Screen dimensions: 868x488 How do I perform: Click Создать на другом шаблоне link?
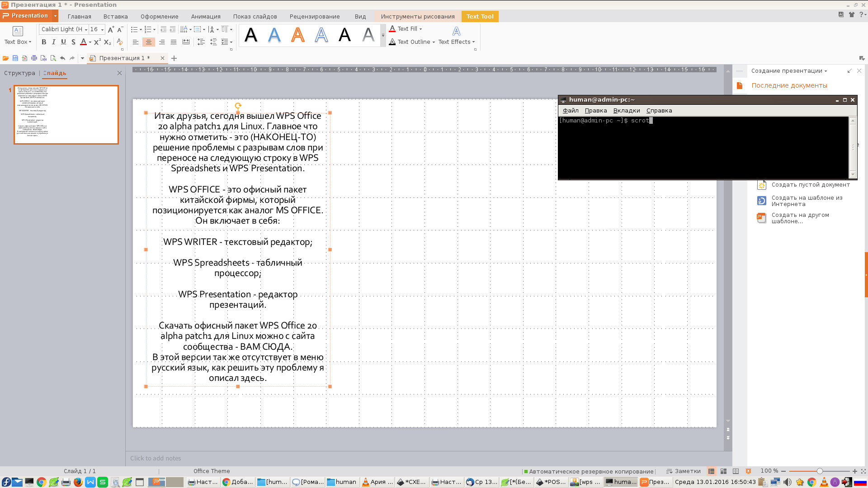[800, 218]
